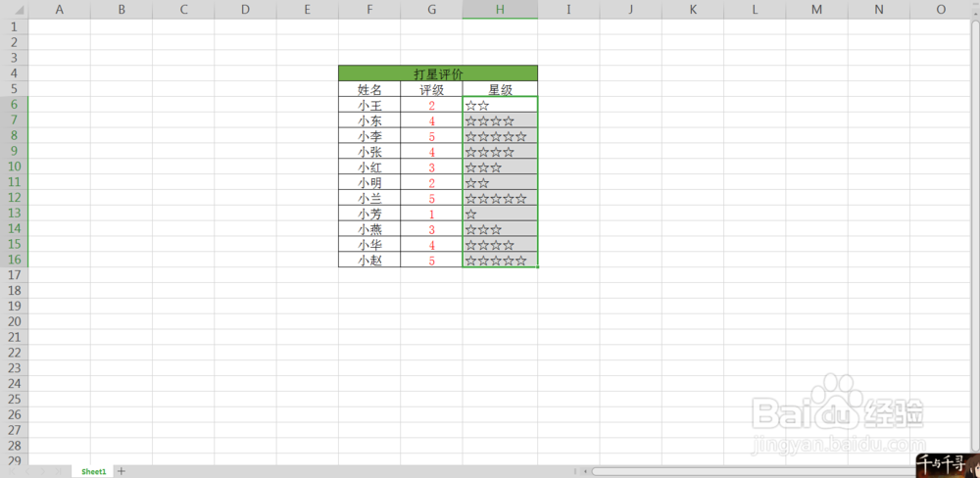This screenshot has height=478, width=980.
Task: Select the 星级 header cell
Action: click(x=501, y=89)
